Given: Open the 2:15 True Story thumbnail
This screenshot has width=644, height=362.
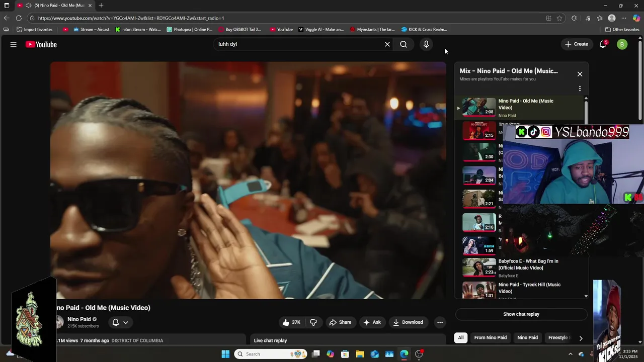Looking at the screenshot, I should [x=479, y=130].
